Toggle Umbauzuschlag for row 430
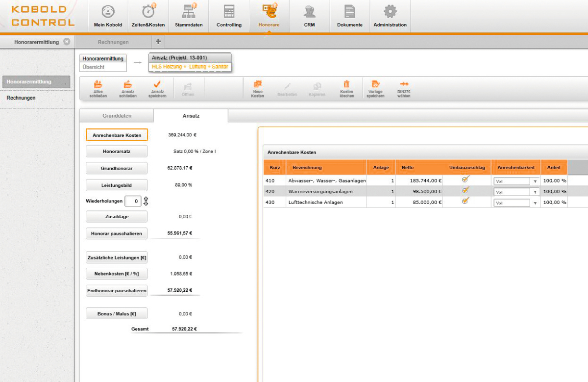Image resolution: width=588 pixels, height=382 pixels. pos(465,202)
